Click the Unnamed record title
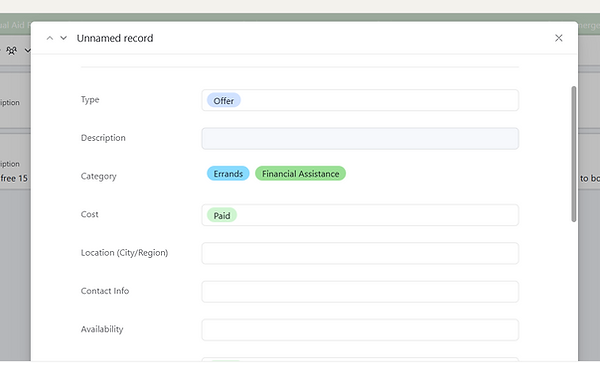 115,38
